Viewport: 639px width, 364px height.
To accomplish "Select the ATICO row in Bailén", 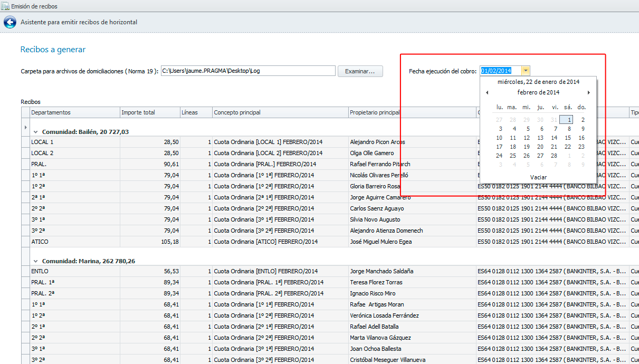I will coord(74,242).
